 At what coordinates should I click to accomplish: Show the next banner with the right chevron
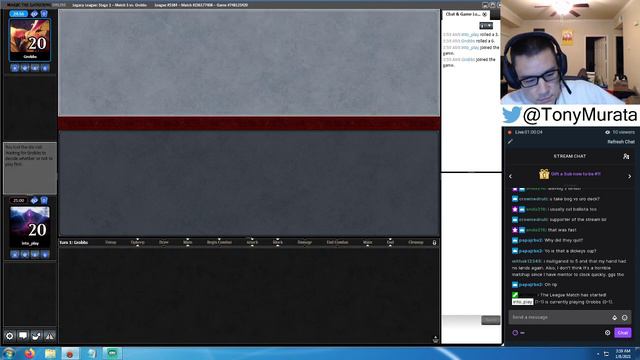tap(629, 176)
